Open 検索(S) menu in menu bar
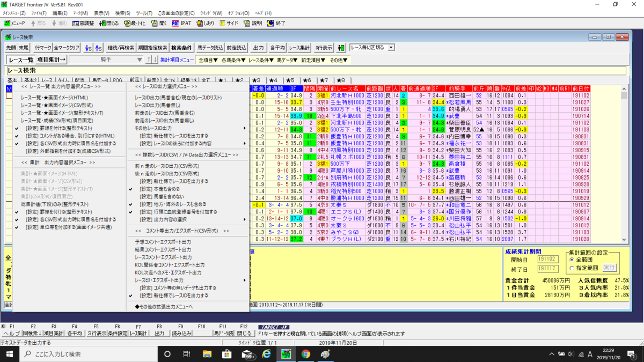The image size is (644, 362). click(123, 13)
